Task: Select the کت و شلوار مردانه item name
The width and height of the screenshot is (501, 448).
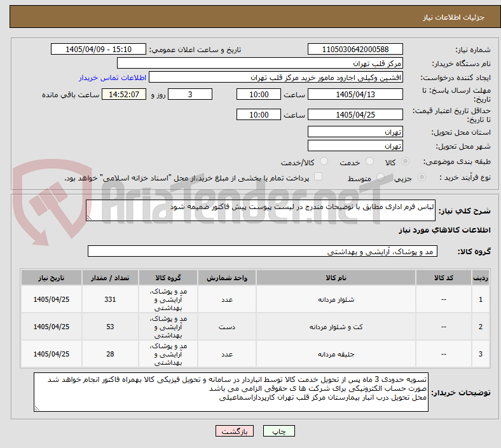Action: coord(336,327)
